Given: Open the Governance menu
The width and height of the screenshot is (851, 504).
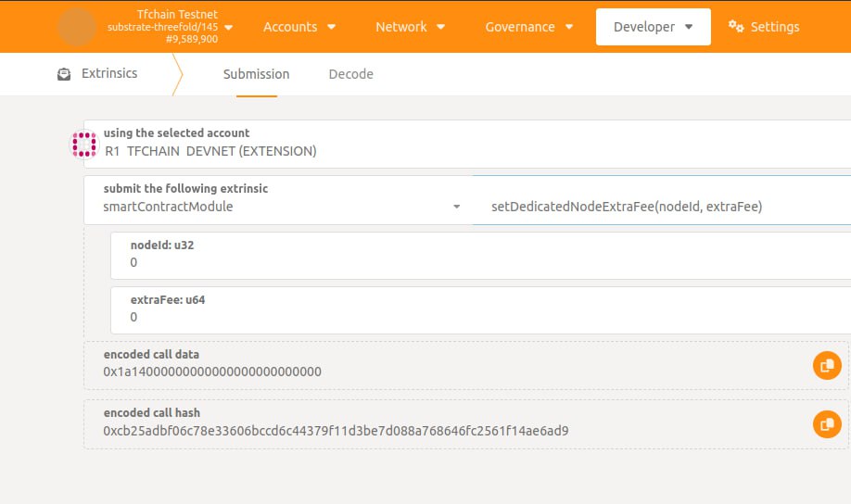Looking at the screenshot, I should [x=529, y=27].
